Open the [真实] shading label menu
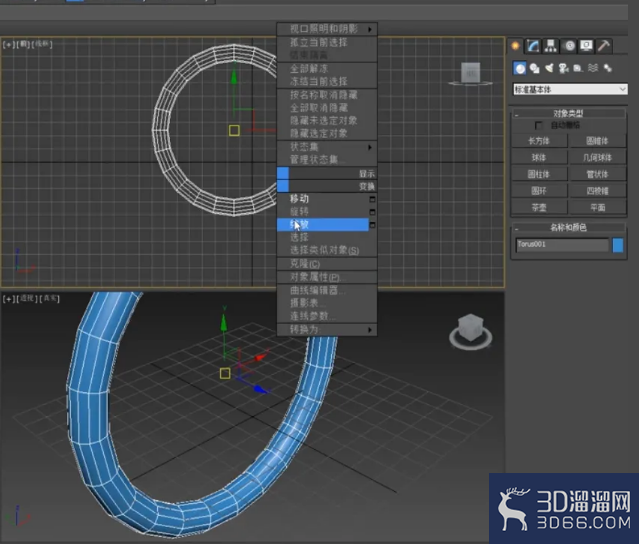The image size is (639, 544). coord(49,299)
